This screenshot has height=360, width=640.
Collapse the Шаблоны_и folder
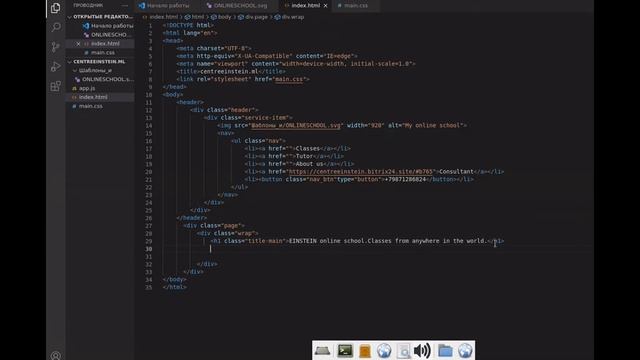[96, 70]
